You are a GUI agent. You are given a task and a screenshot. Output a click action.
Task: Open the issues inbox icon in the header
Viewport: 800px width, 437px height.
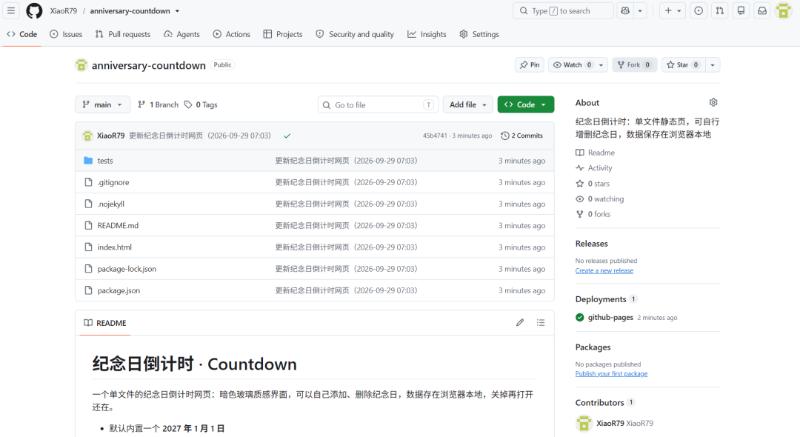coord(698,11)
